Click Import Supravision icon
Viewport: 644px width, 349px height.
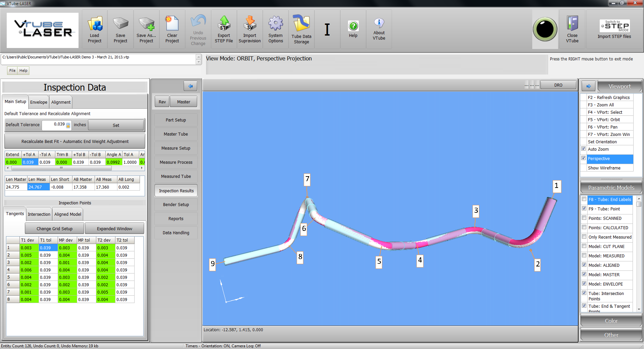click(250, 24)
